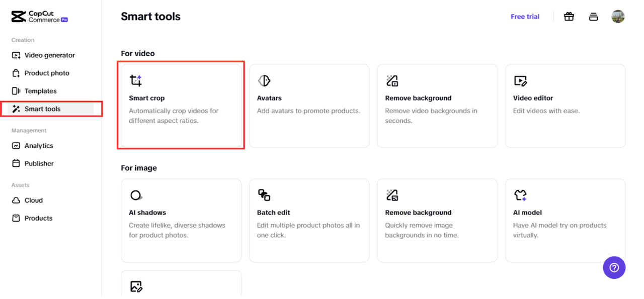Image resolution: width=644 pixels, height=299 pixels.
Task: Open Cloud under Assets
Action: pos(34,200)
